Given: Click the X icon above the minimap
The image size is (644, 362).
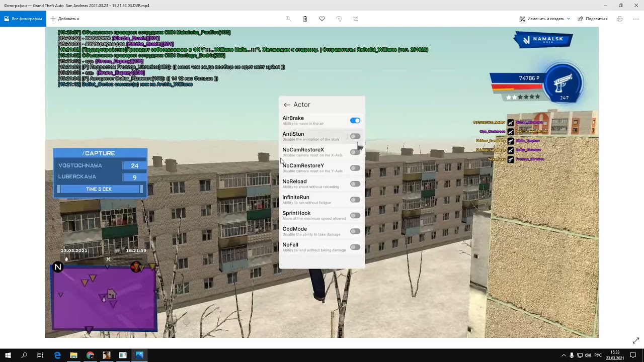Looking at the screenshot, I should (x=108, y=259).
